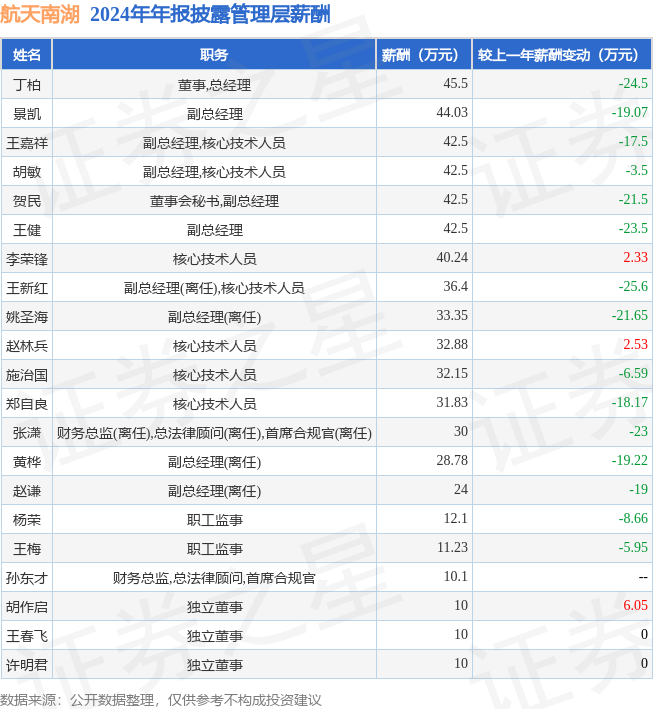Click the change value -3.5
Screen dimensions: 653x709
637,170
